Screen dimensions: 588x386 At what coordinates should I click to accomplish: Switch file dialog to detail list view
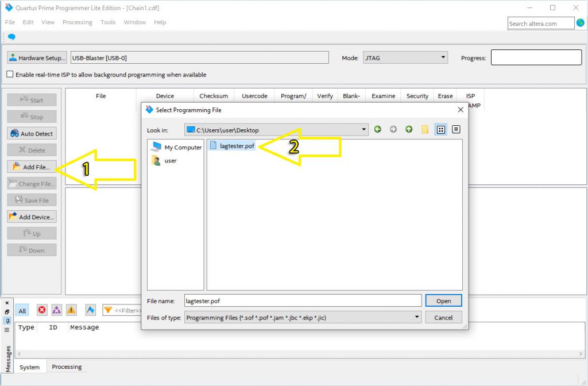[456, 129]
